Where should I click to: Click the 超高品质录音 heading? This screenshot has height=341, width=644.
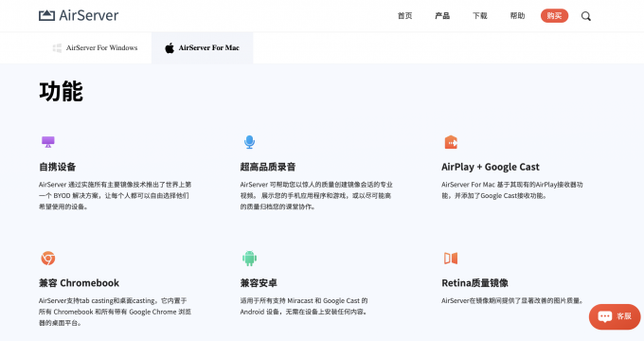268,167
